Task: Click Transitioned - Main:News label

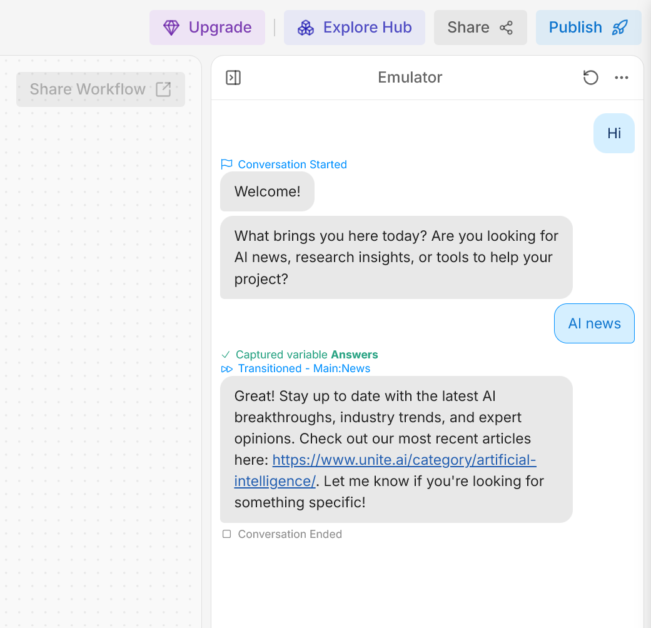Action: pyautogui.click(x=304, y=368)
